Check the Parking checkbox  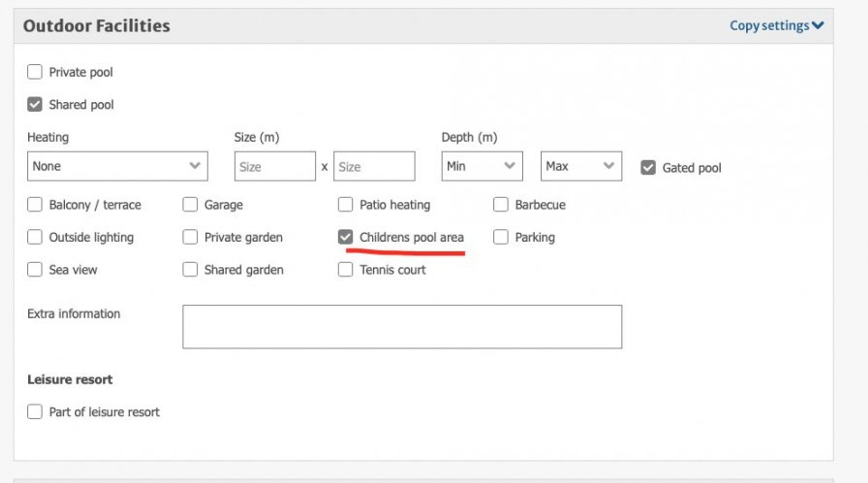click(500, 237)
